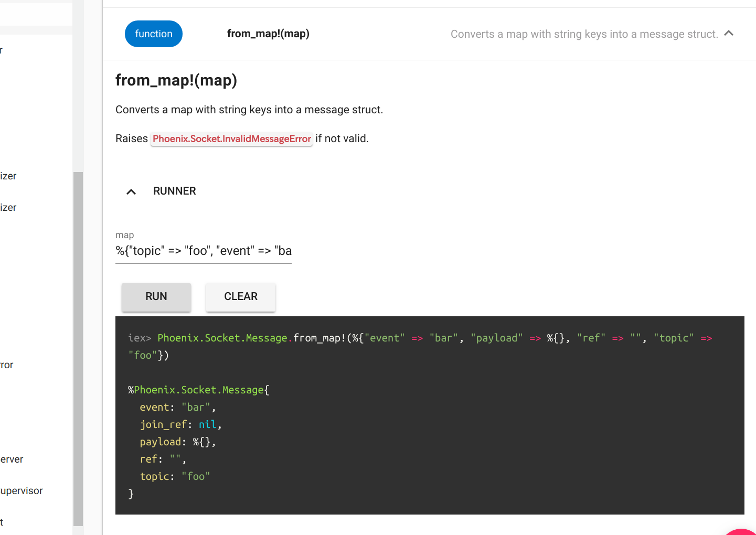This screenshot has height=535, width=756.
Task: Open the Phoenix.Socket.InvalidMessageError link
Action: click(231, 139)
